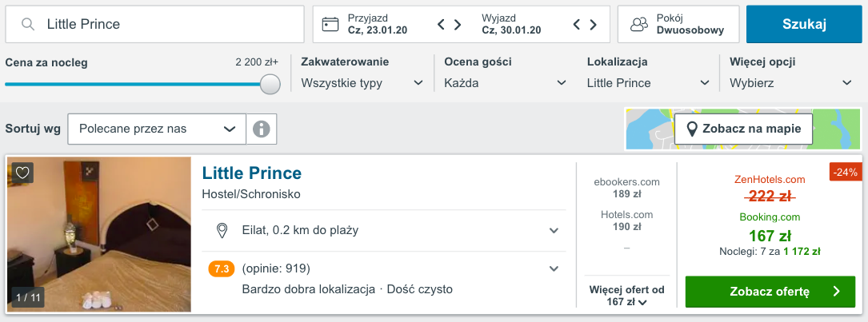Viewport: 868px width, 322px height.
Task: Go to previous check-out date
Action: (578, 24)
